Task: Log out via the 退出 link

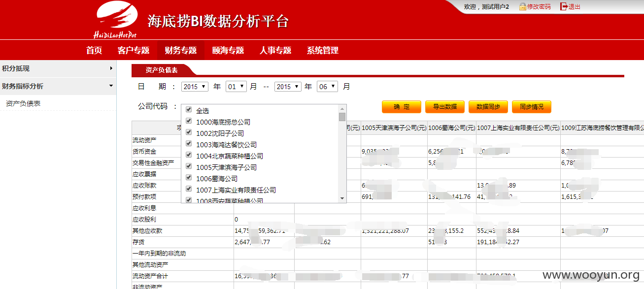Action: 575,7
